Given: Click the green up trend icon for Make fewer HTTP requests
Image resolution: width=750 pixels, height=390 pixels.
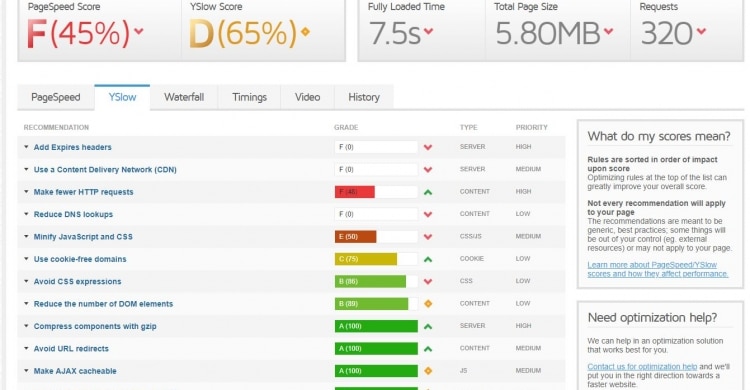Looking at the screenshot, I should pos(428,192).
